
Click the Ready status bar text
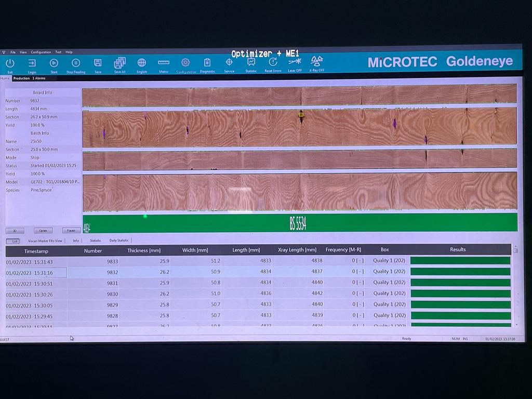(x=406, y=339)
